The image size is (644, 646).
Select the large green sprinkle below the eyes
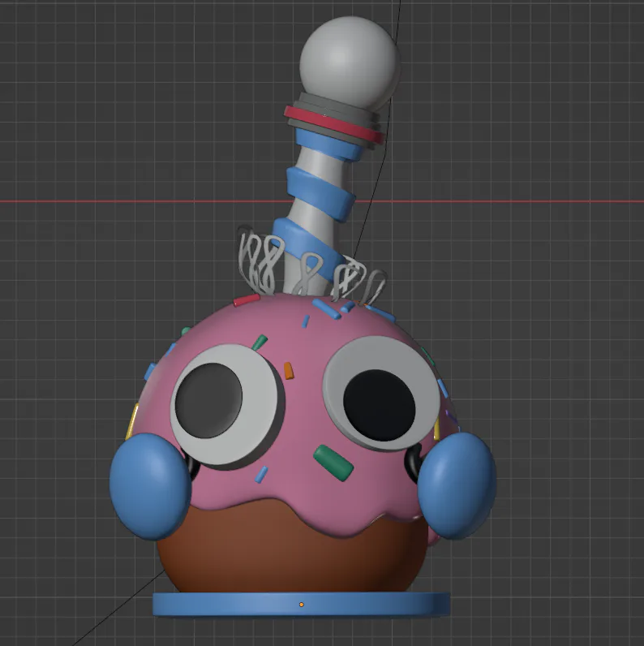tap(333, 463)
